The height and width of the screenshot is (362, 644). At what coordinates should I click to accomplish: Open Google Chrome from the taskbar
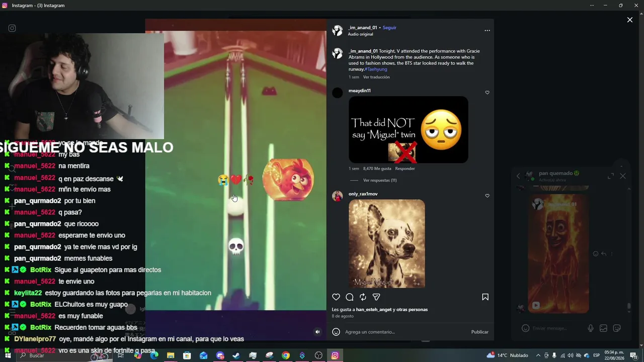[x=286, y=355]
